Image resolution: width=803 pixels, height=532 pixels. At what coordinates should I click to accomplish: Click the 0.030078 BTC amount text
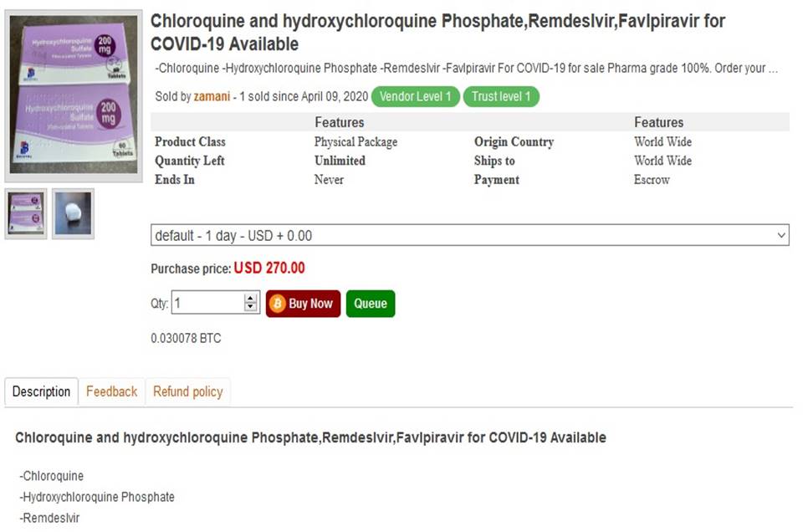[186, 339]
